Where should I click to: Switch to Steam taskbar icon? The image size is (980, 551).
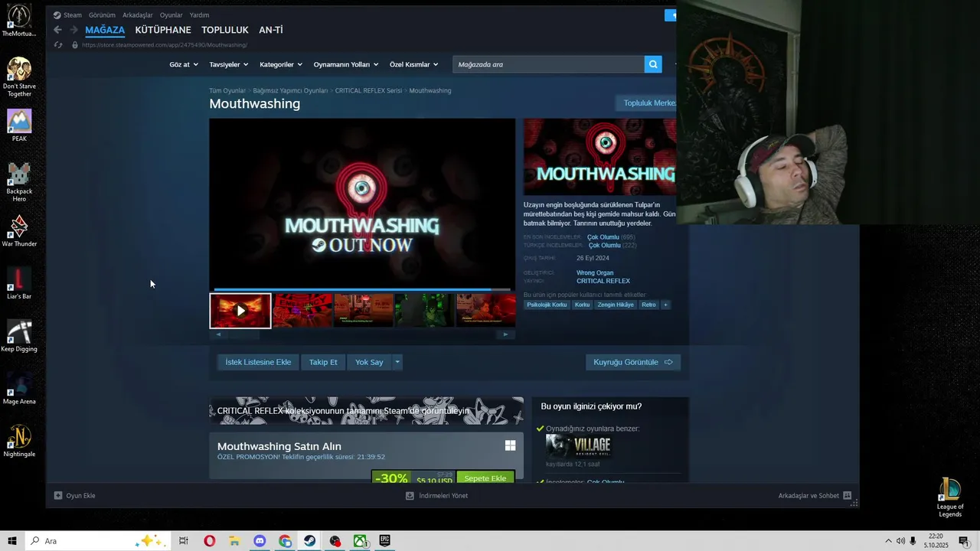pos(309,541)
